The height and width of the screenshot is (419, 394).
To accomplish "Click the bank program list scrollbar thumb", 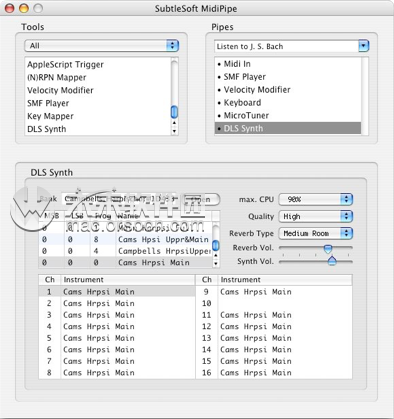I will tap(216, 246).
